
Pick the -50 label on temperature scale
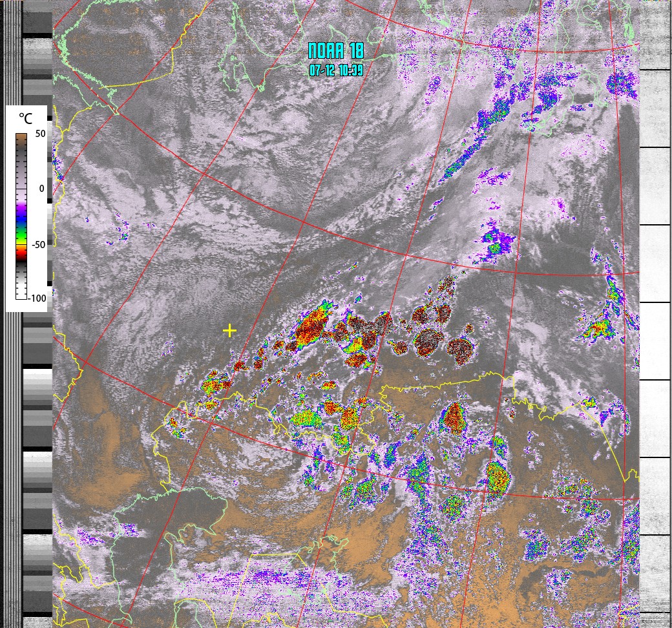(x=38, y=244)
